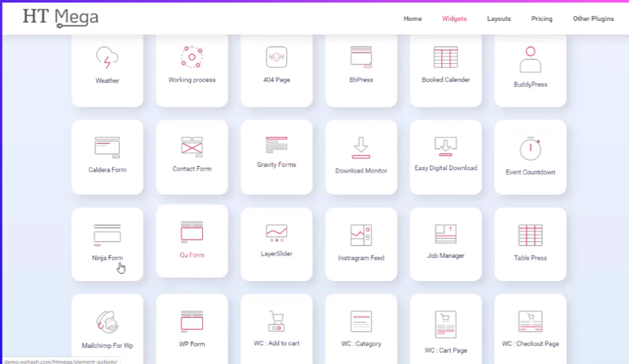Open the Pricing menu item
The image size is (629, 364).
(542, 18)
